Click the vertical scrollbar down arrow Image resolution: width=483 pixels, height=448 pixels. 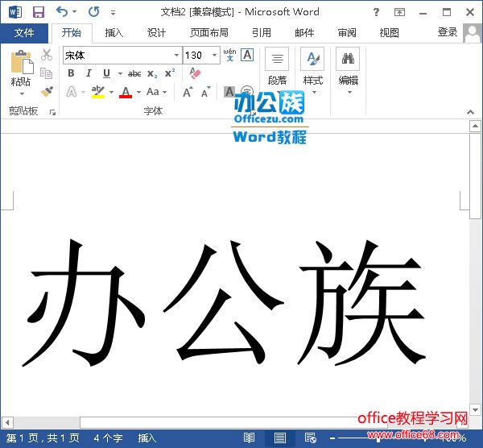(x=475, y=410)
